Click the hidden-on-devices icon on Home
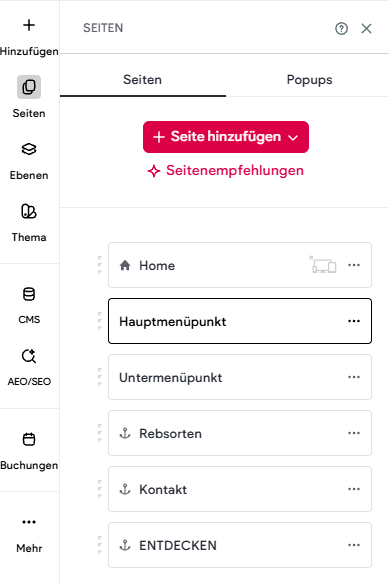The image size is (389, 585). click(x=323, y=265)
